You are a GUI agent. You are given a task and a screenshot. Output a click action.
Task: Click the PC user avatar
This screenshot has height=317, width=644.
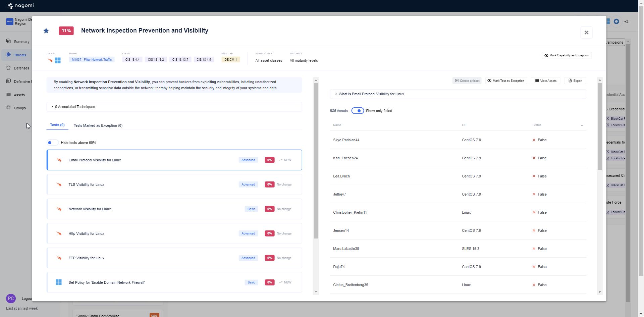tap(11, 298)
